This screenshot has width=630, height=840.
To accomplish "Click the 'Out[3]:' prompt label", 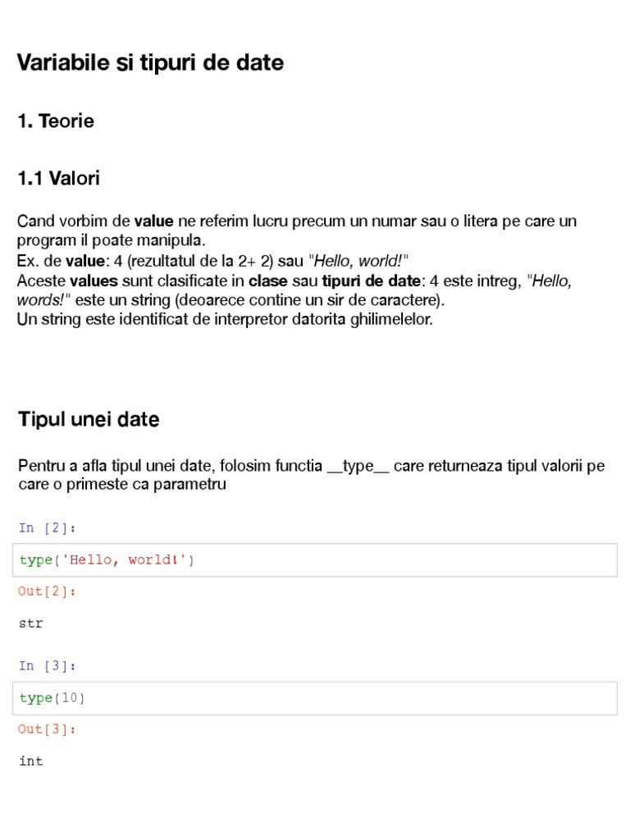I will [48, 729].
